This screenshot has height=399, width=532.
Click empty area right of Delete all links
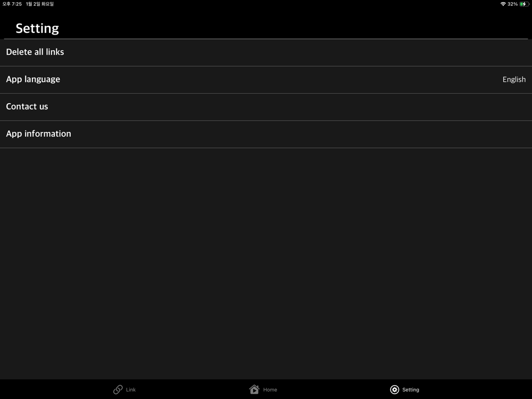coord(298,53)
